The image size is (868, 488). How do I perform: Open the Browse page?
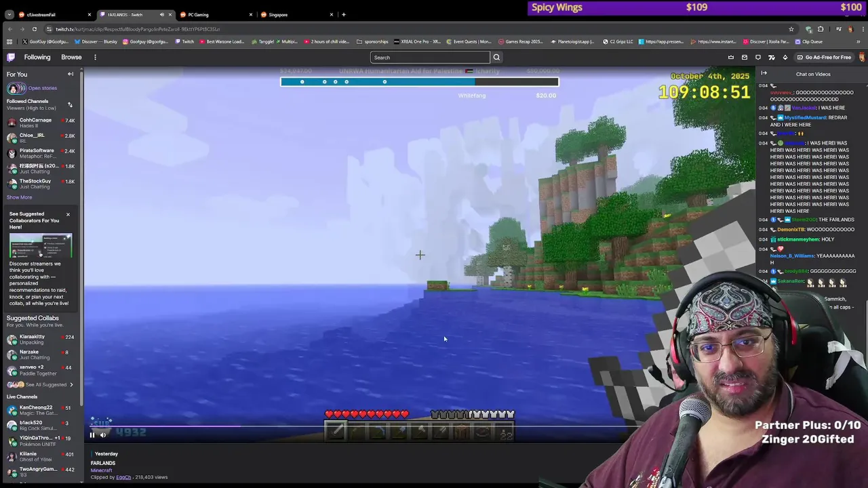pyautogui.click(x=71, y=57)
